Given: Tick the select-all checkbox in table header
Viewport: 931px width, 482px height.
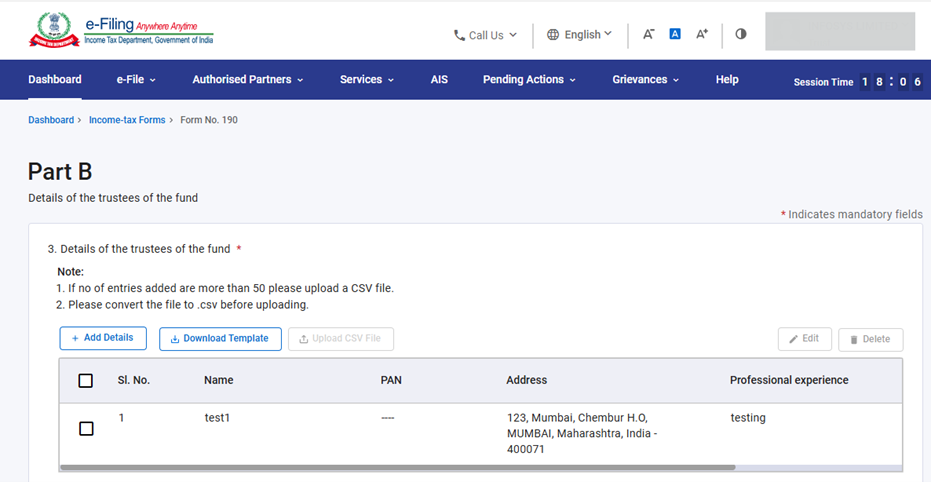Looking at the screenshot, I should click(x=86, y=381).
